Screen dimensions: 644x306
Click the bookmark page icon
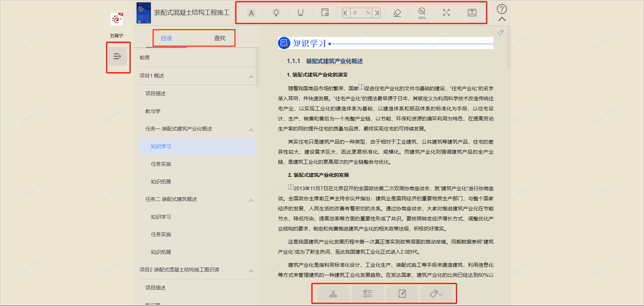[x=325, y=13]
